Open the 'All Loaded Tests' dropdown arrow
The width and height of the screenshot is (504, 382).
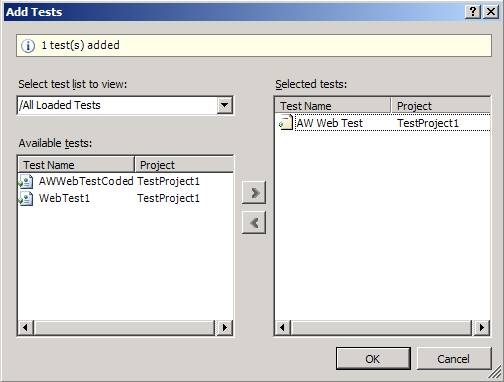tap(225, 105)
